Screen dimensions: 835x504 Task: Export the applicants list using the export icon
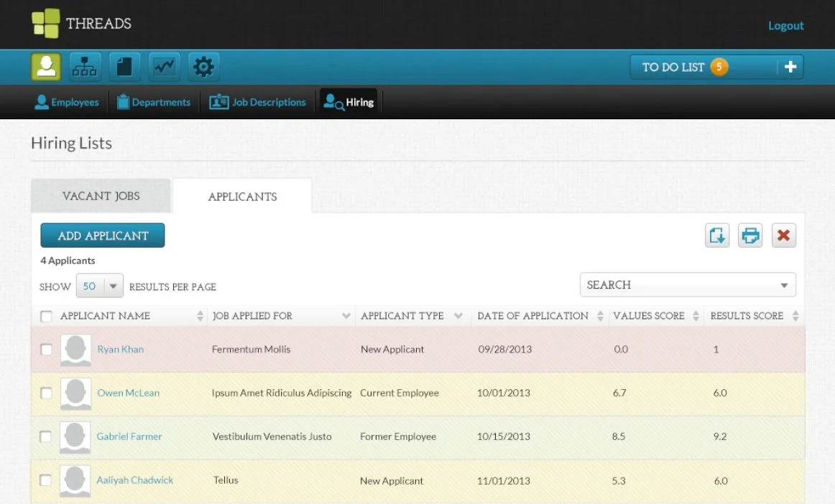point(717,235)
